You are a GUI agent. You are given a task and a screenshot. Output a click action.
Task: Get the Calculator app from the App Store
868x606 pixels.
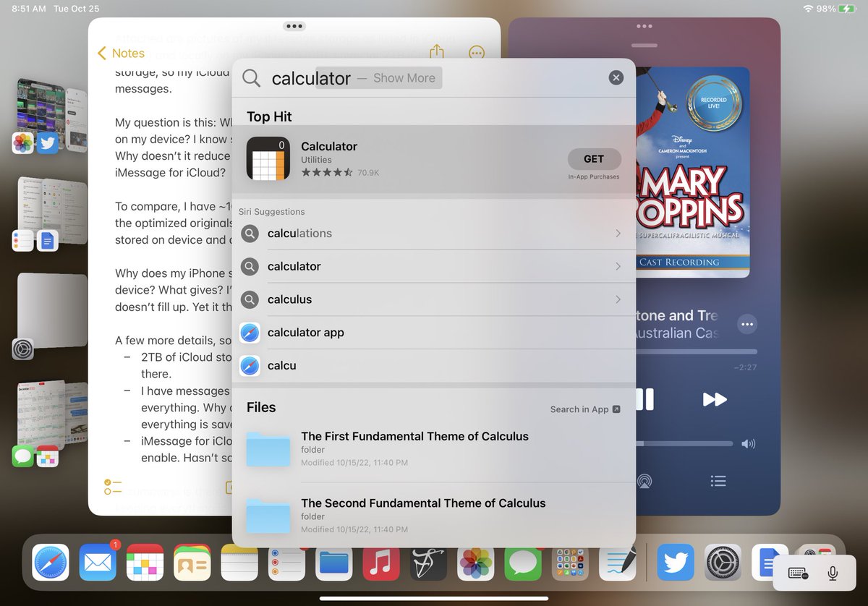[594, 159]
